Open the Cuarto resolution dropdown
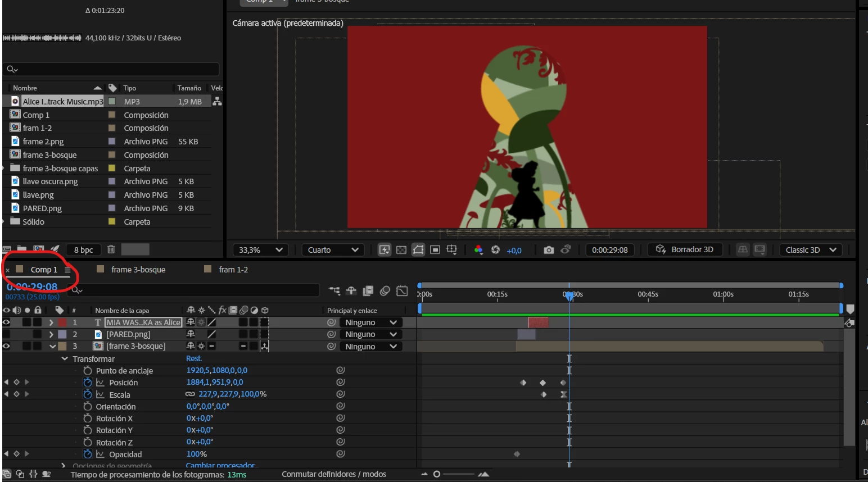Image resolution: width=868 pixels, height=482 pixels. pos(333,250)
